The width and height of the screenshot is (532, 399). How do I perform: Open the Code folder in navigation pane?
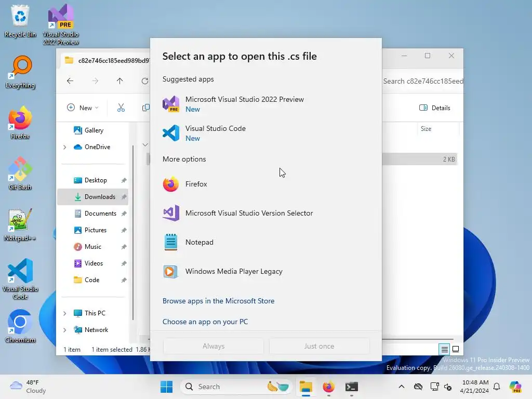point(91,280)
